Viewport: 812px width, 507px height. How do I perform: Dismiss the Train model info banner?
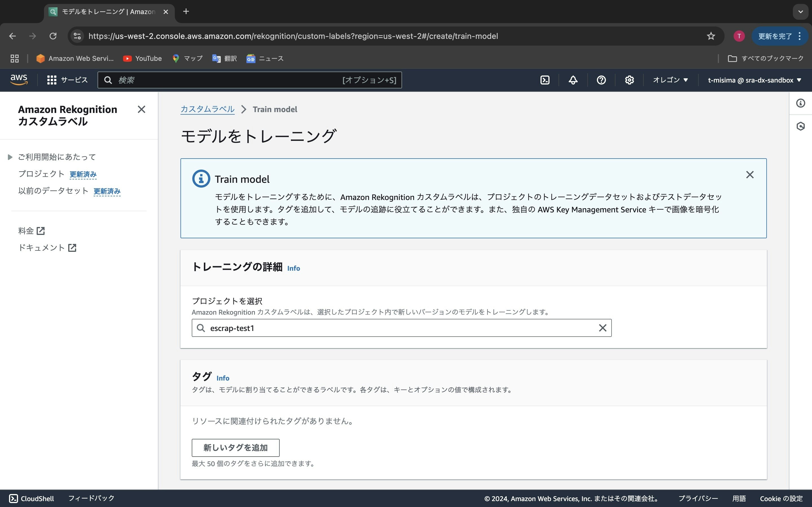[750, 174]
